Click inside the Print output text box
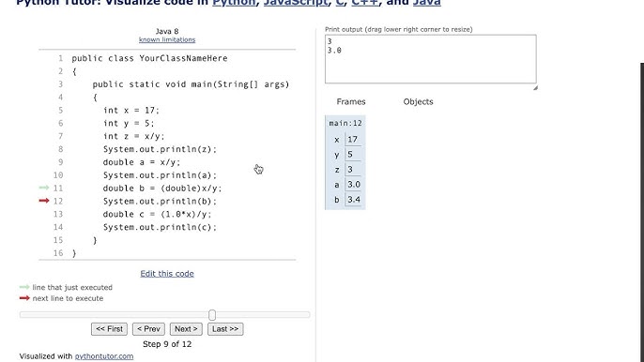 click(x=430, y=59)
